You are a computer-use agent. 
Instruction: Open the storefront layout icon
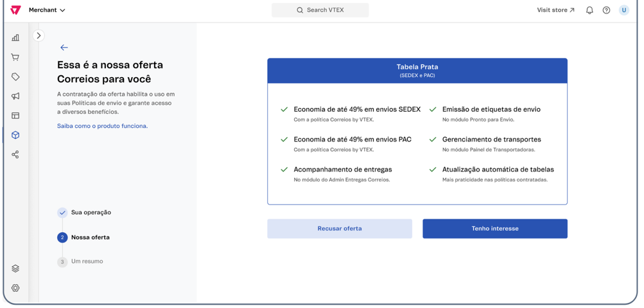click(x=15, y=116)
